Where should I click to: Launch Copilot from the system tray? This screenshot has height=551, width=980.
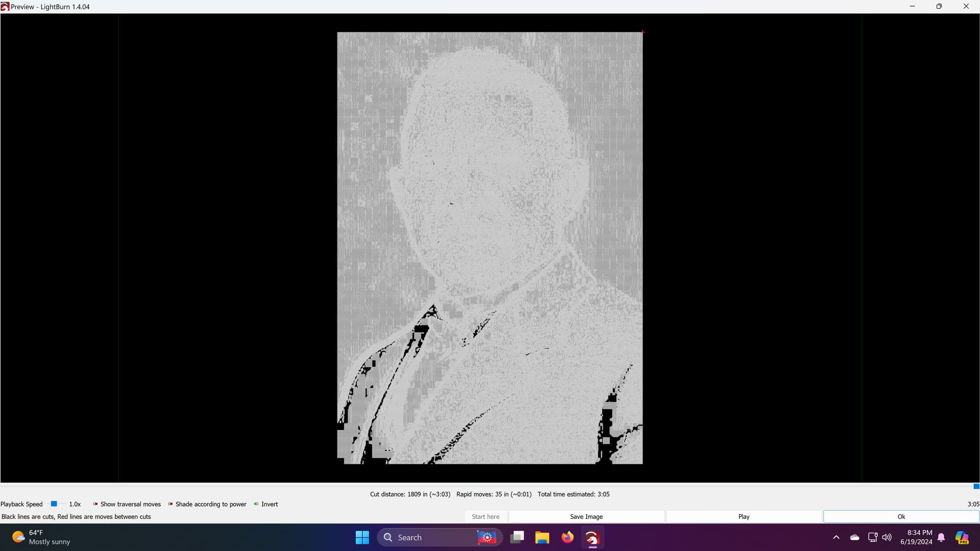(x=962, y=537)
